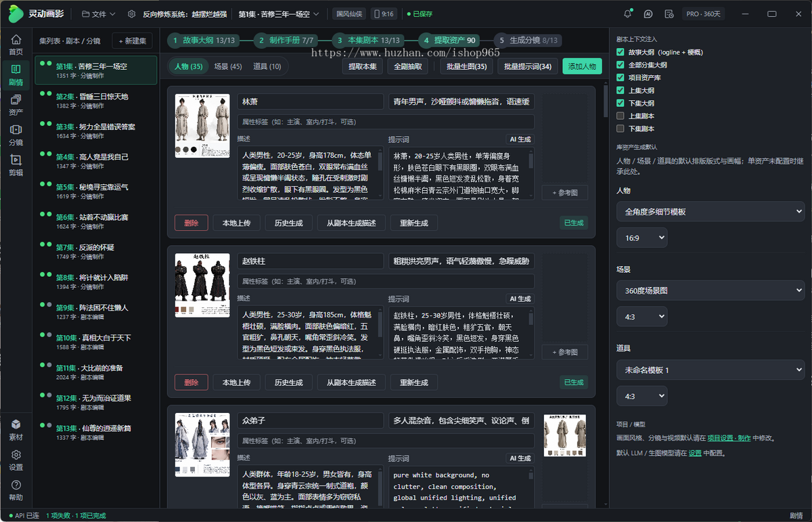Open the 360度场景图 scene template dropdown

(x=710, y=290)
